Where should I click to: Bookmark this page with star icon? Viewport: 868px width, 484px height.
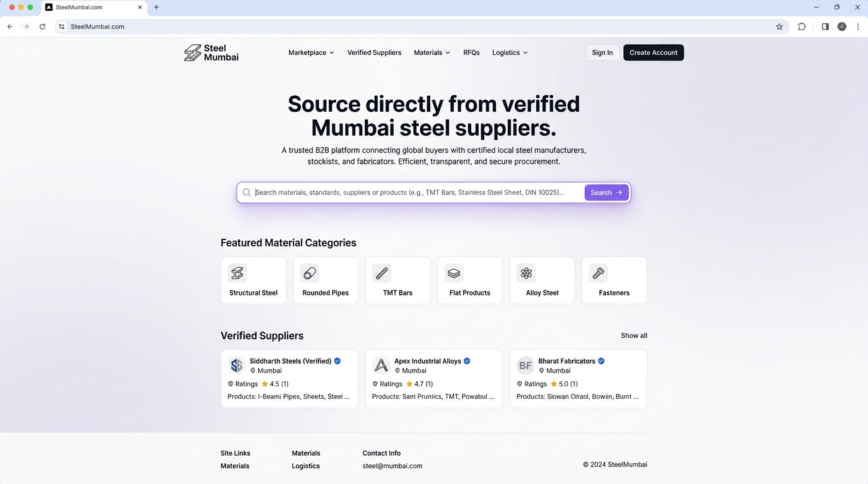779,26
